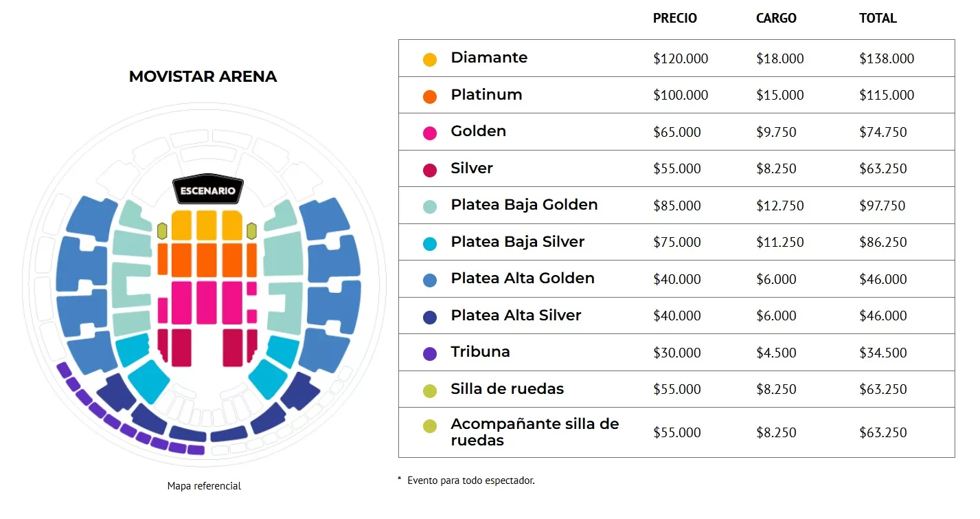Screen dimensions: 980x519
Task: Click the Golden pink legend dot
Action: pyautogui.click(x=430, y=133)
